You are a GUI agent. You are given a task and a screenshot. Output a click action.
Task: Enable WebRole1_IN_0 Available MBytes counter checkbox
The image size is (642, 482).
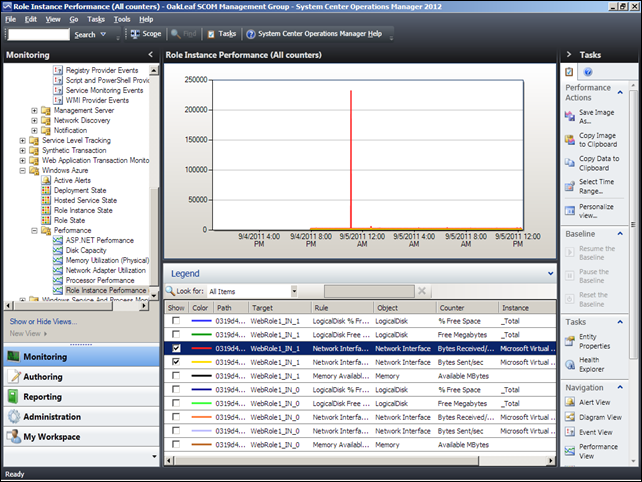176,444
